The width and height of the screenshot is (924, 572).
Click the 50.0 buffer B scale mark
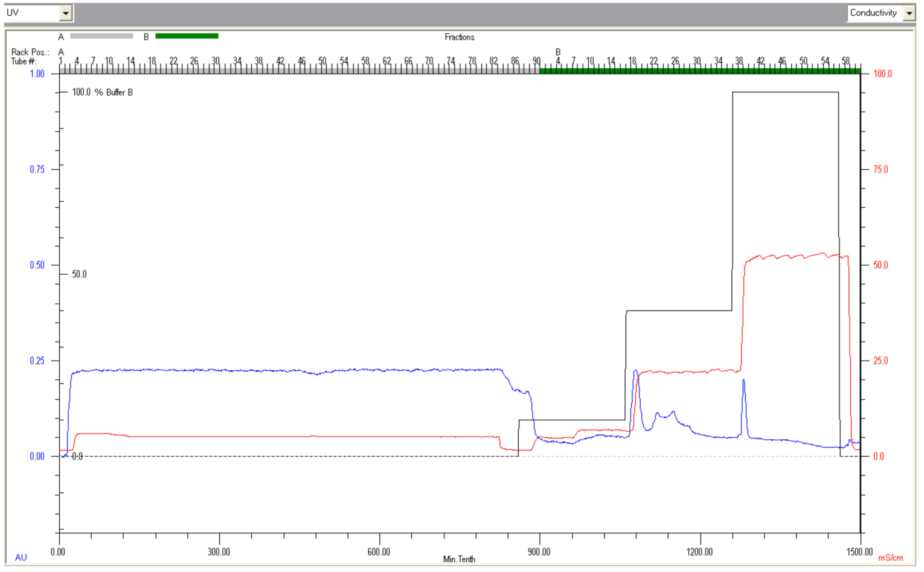coord(79,274)
